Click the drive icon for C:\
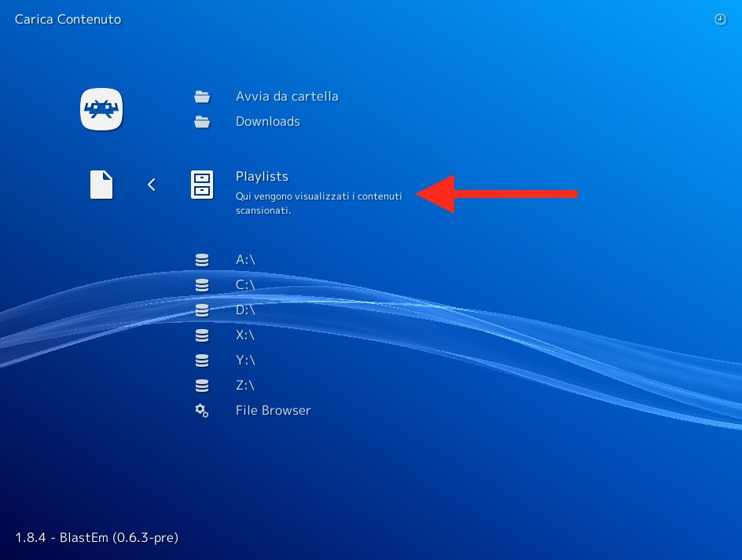742x560 pixels. (202, 285)
